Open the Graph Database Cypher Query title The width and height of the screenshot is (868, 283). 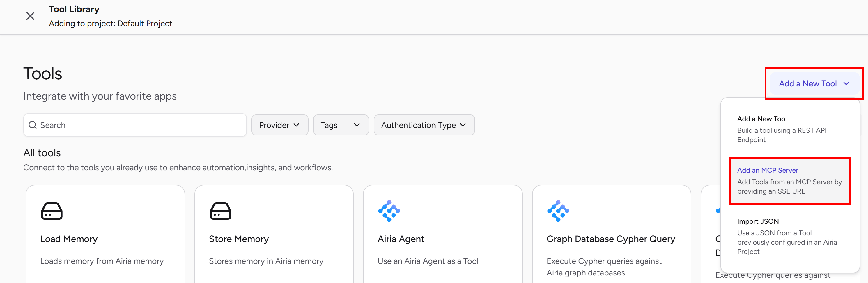point(611,239)
